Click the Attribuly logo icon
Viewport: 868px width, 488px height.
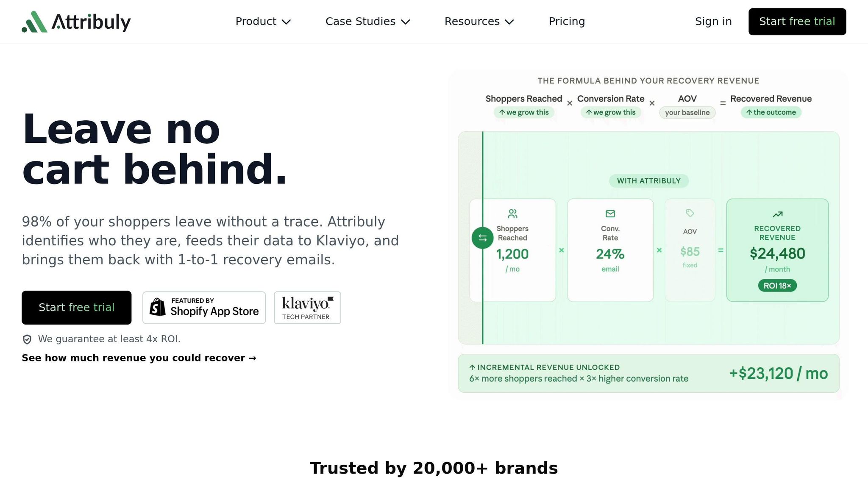(x=34, y=22)
